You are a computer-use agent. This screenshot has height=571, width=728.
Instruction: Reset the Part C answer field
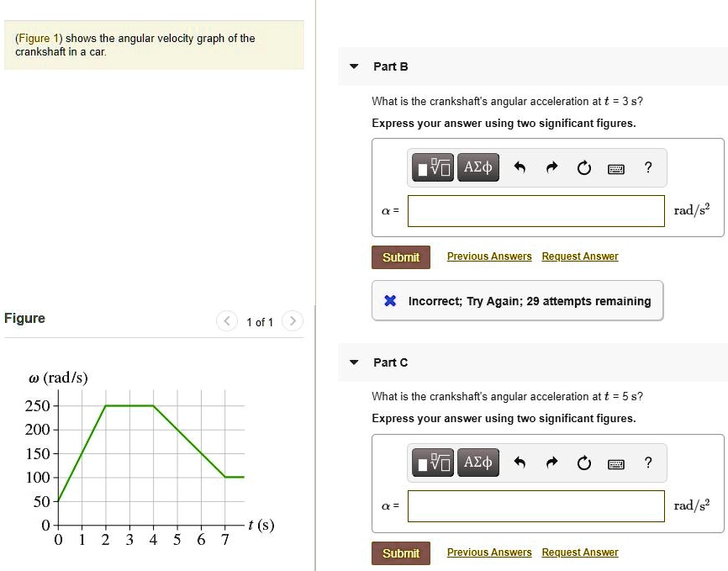click(x=584, y=463)
